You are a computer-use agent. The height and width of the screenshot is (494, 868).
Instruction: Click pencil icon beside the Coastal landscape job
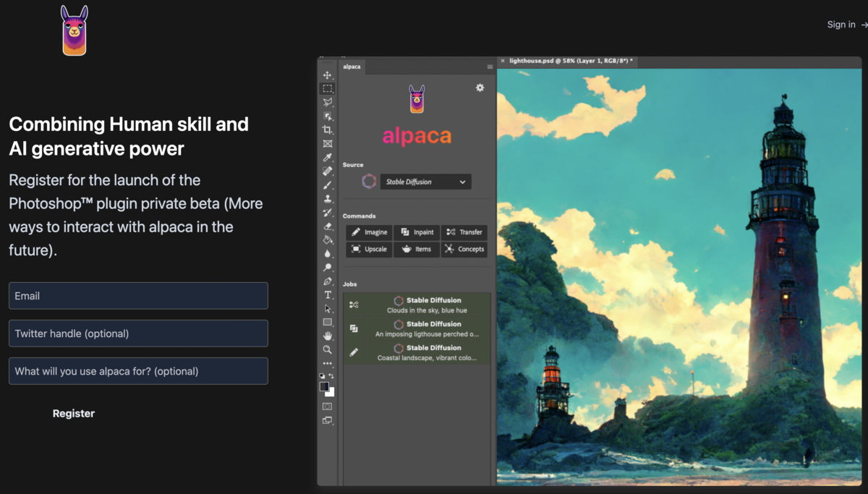click(x=354, y=352)
